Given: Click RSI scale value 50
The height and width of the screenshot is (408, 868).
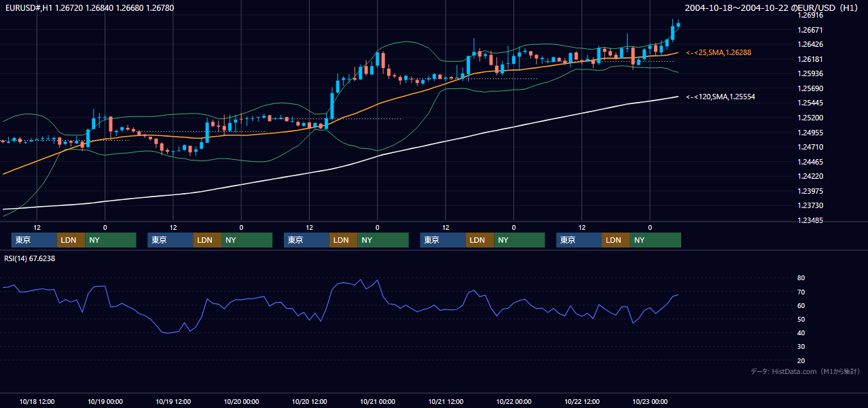Looking at the screenshot, I should tap(801, 319).
